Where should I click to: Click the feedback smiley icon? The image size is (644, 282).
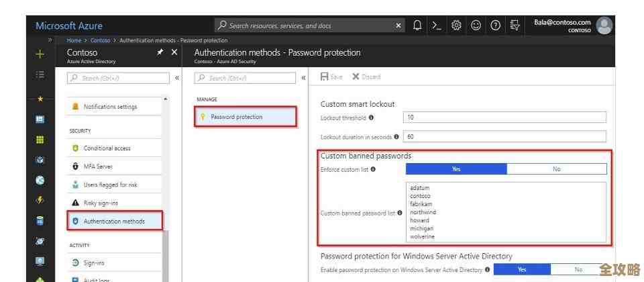(476, 26)
